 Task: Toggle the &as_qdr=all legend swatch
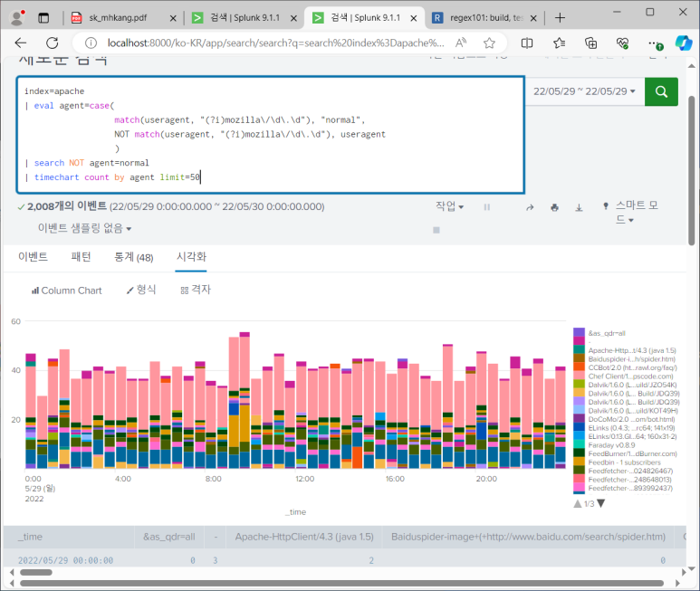579,332
